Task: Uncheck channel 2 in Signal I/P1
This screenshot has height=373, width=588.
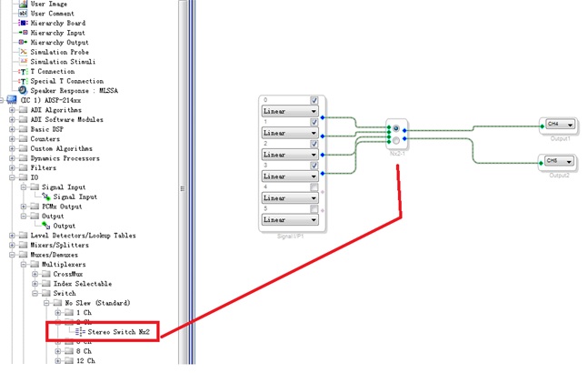Action: 314,144
